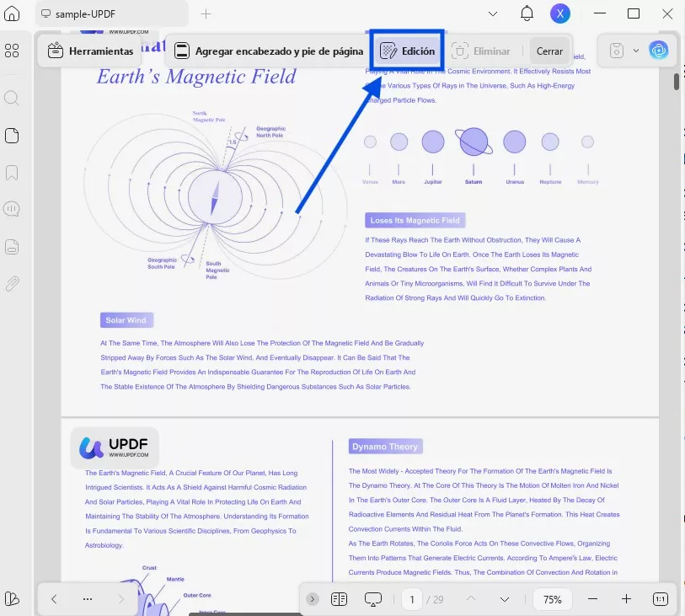Click the 75% zoom level field
This screenshot has height=616, width=685.
552,599
